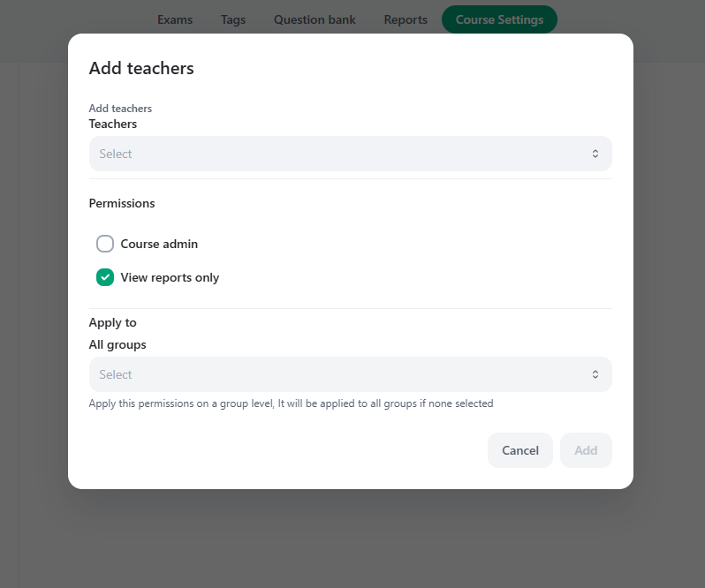The image size is (705, 588).
Task: Click the All groups dropdown chevron icon
Action: [x=595, y=374]
